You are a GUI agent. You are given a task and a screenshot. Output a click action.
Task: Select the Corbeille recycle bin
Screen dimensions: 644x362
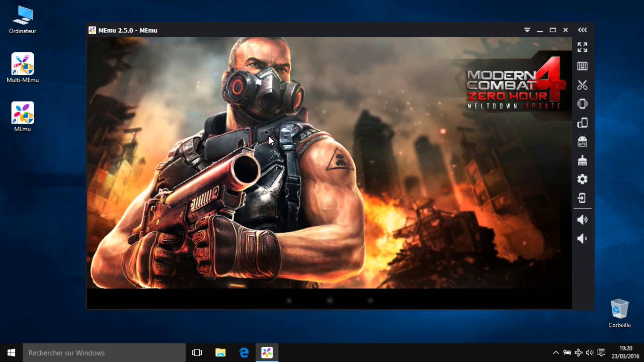619,313
